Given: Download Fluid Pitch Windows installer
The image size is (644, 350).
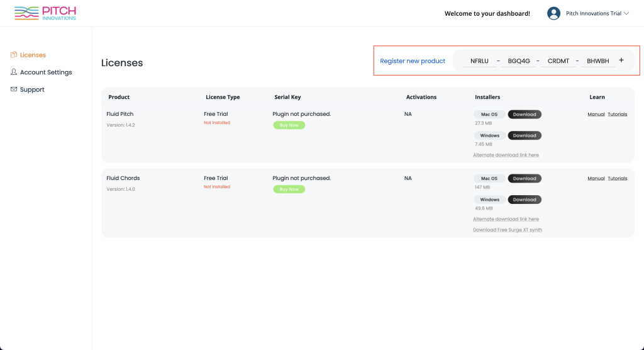Looking at the screenshot, I should point(525,135).
